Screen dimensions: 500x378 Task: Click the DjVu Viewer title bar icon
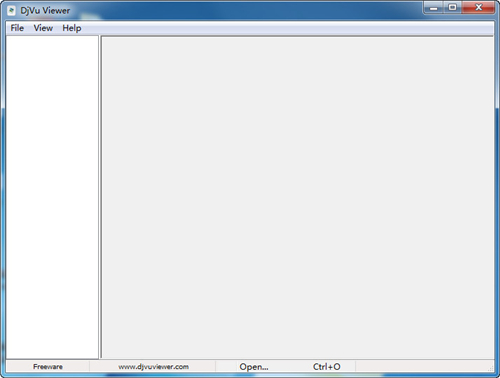click(x=11, y=11)
